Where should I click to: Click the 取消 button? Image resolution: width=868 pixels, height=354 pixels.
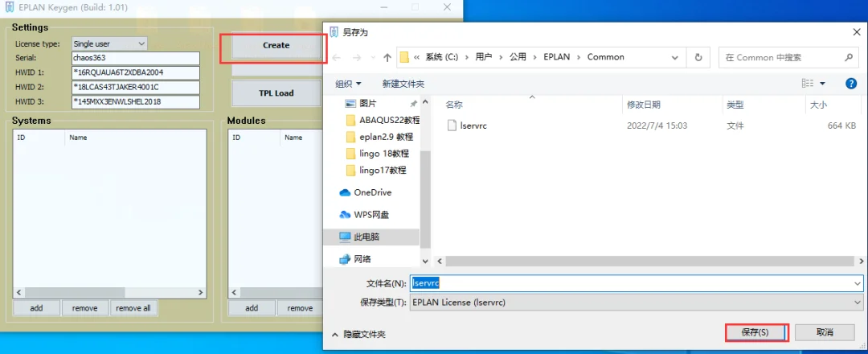[825, 332]
